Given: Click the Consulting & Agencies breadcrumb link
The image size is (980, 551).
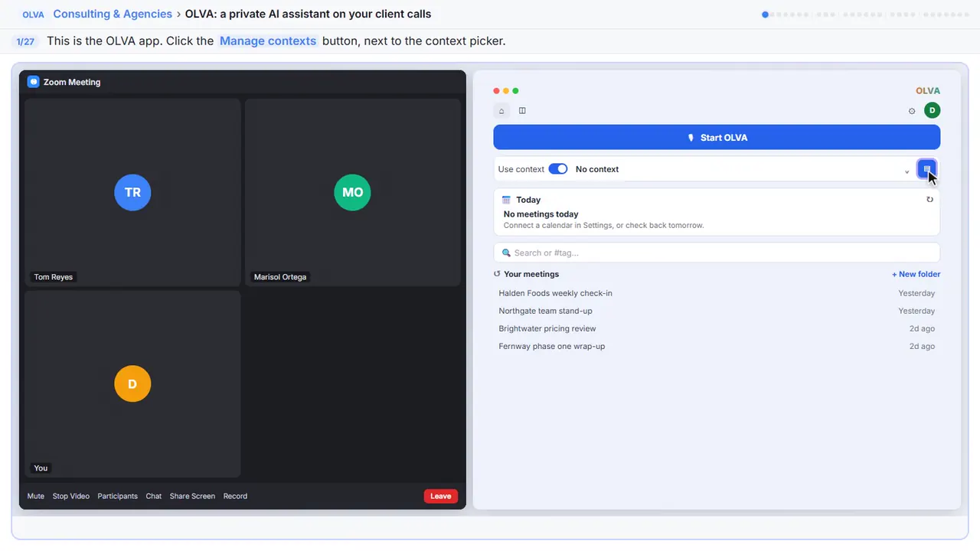Looking at the screenshot, I should pos(113,14).
